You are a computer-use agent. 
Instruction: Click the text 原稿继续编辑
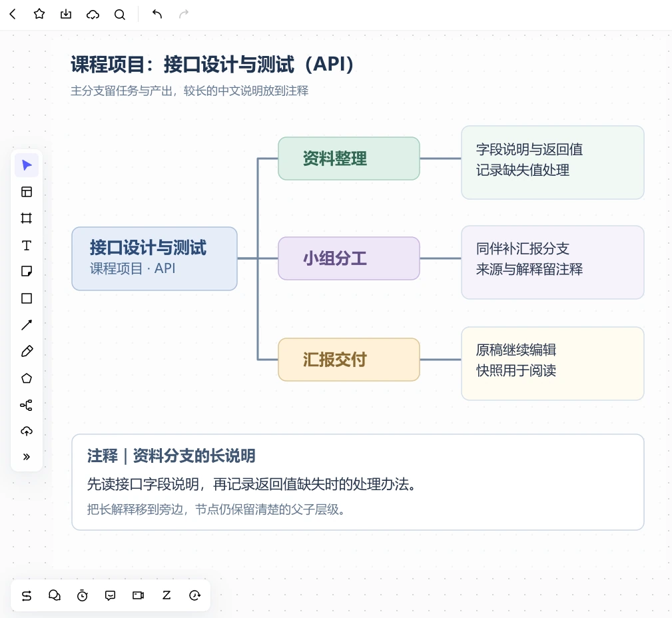point(516,350)
